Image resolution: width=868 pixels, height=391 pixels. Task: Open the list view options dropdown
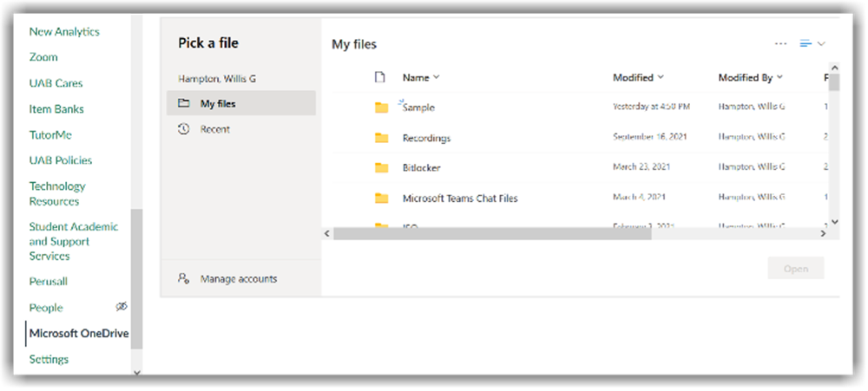812,43
